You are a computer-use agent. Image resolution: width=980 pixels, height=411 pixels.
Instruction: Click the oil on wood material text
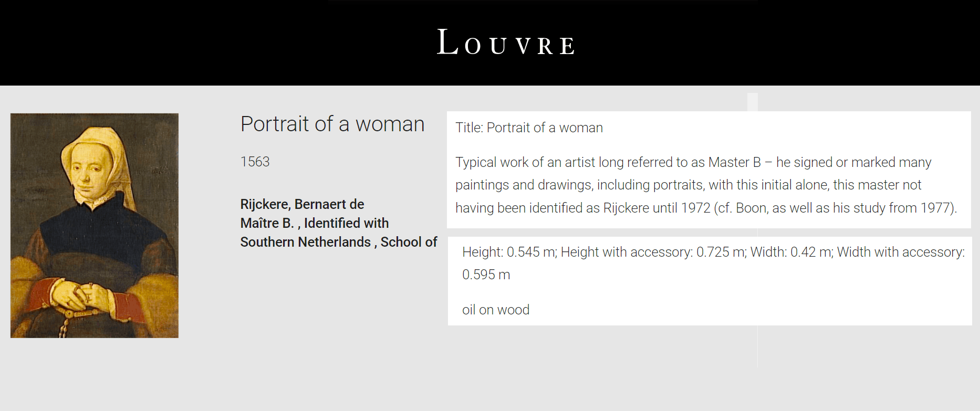click(x=496, y=310)
